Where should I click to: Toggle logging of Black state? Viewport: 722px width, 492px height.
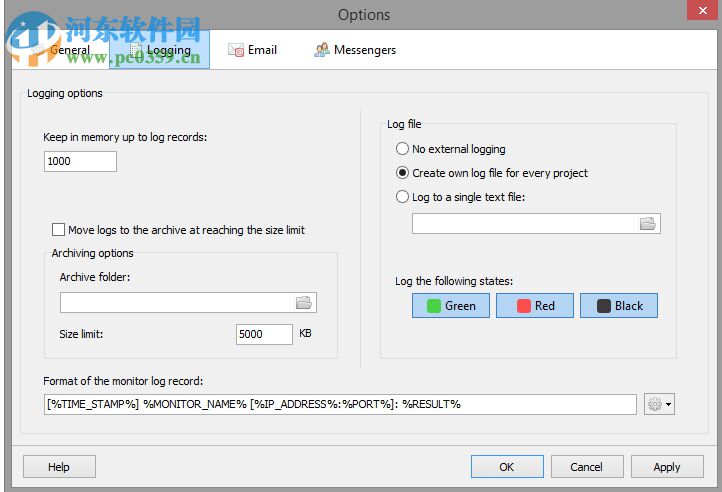[619, 305]
